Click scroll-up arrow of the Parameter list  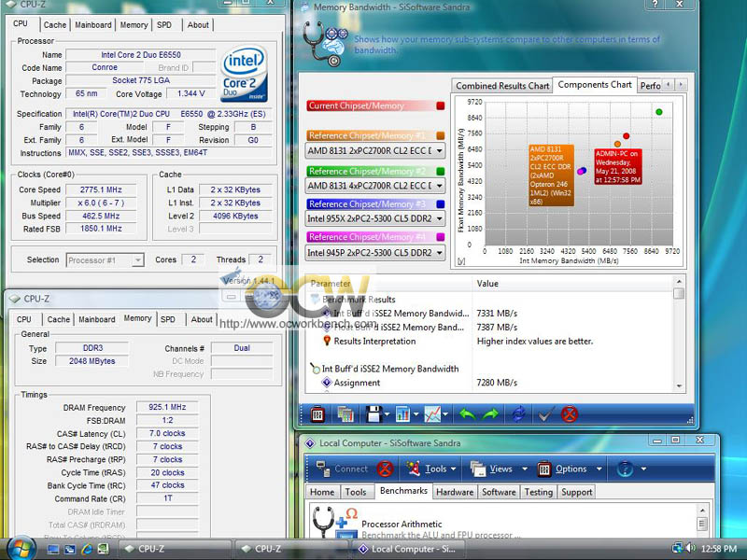[680, 282]
